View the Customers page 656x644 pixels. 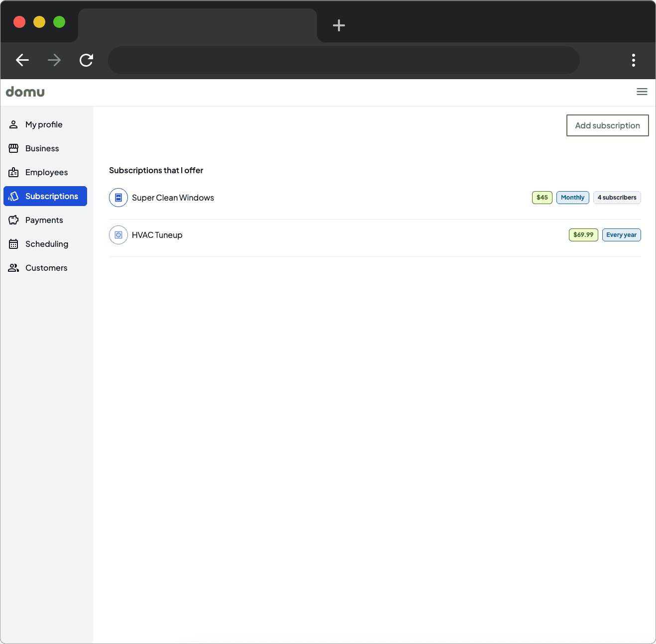point(45,268)
